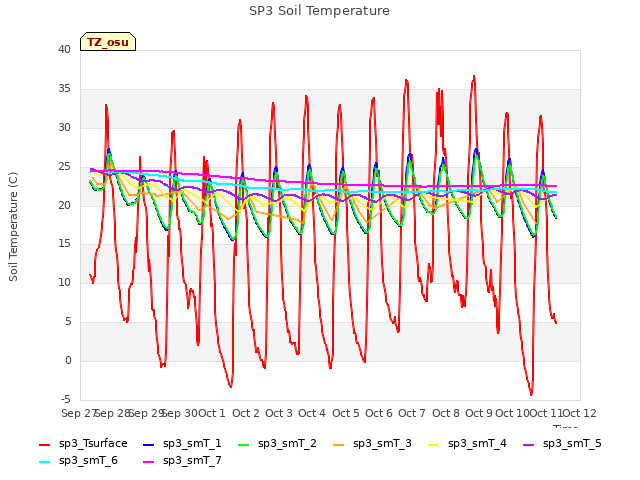The width and height of the screenshot is (640, 480).
Task: Click the 10 y-axis tick label
Action: coord(64,282)
